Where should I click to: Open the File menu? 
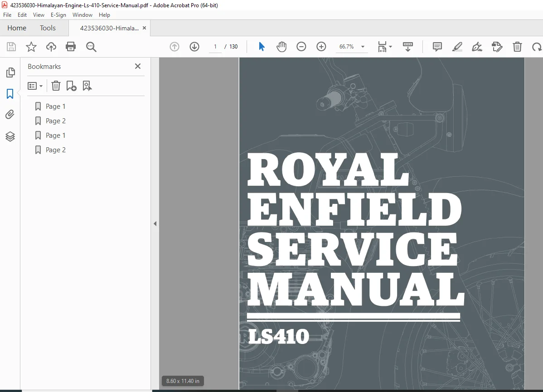pos(7,15)
